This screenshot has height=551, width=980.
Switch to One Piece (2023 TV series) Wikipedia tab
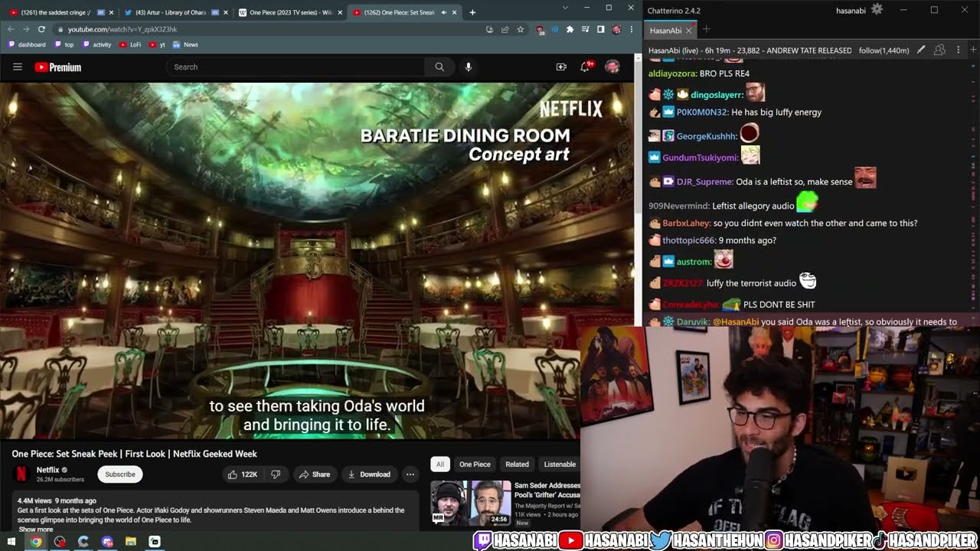point(289,12)
